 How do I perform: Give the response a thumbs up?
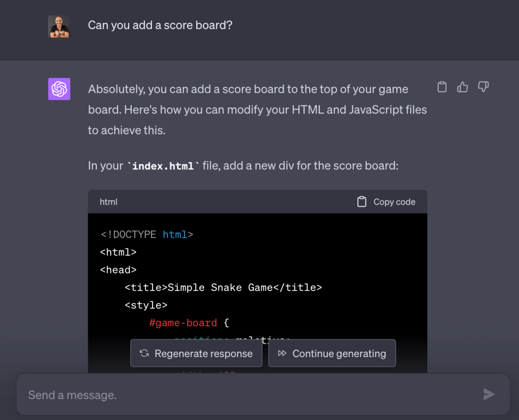click(x=462, y=87)
